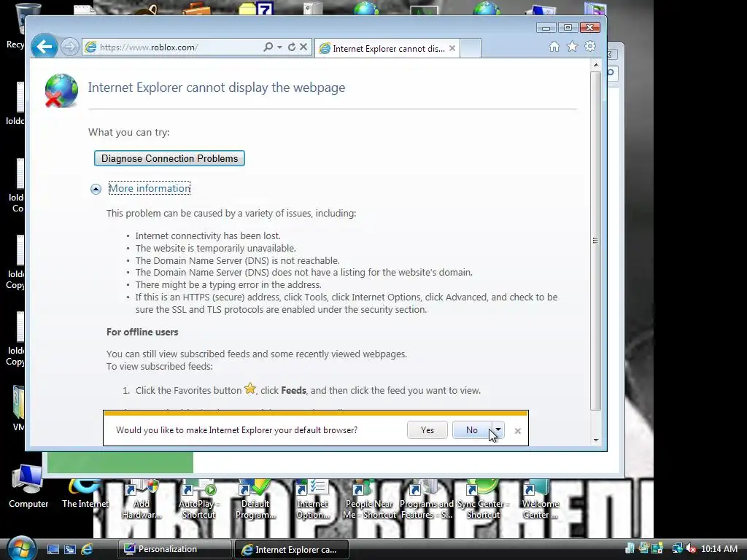
Task: Dismiss the default browser notification bar
Action: 518,431
